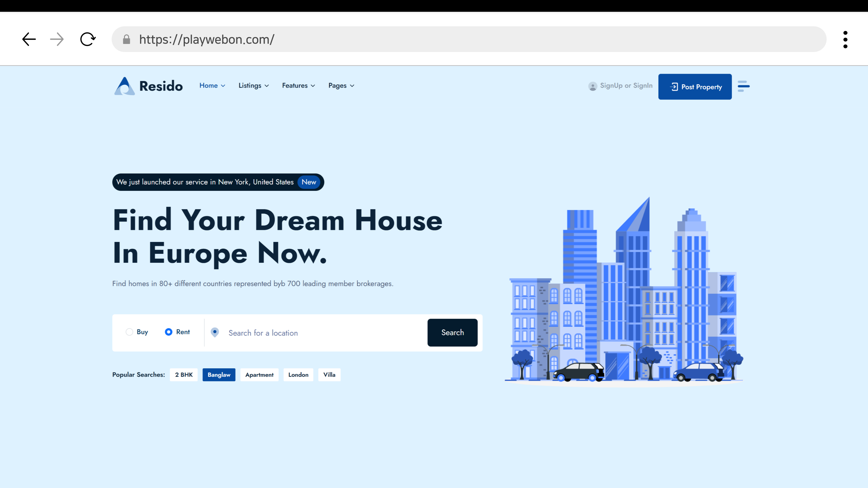Choose the London popular search tag
Image resolution: width=868 pixels, height=488 pixels.
point(298,374)
